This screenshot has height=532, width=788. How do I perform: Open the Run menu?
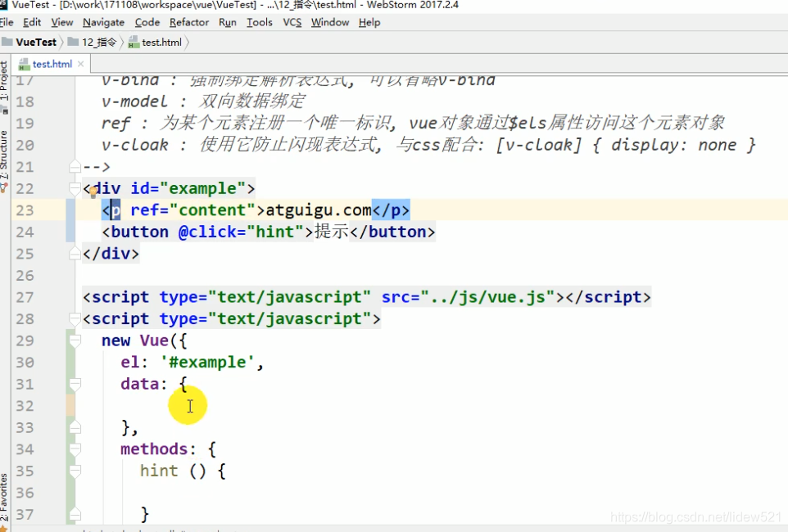(x=227, y=22)
